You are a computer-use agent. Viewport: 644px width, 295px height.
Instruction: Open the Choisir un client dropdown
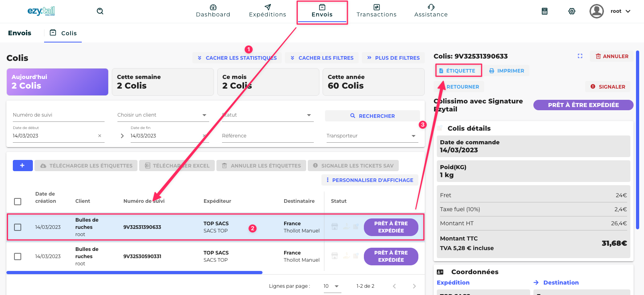163,115
